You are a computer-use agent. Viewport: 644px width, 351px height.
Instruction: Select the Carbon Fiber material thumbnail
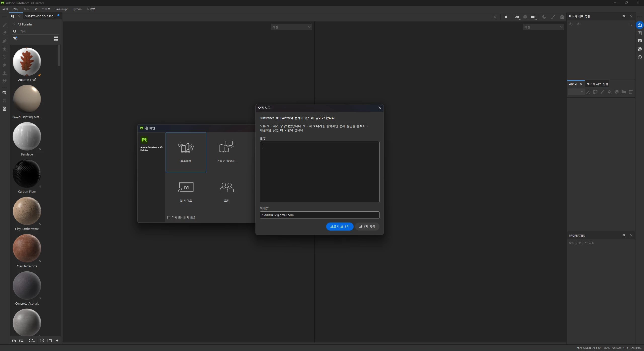click(27, 174)
